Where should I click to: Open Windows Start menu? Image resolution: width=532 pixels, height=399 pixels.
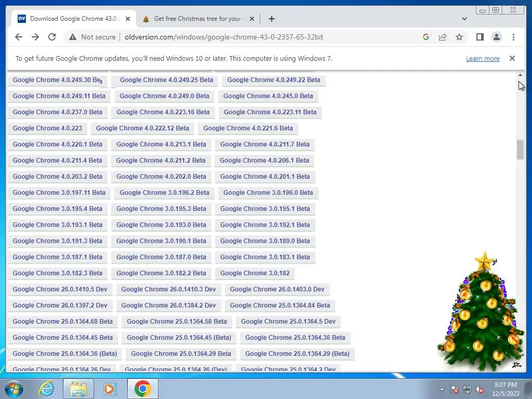tap(14, 389)
